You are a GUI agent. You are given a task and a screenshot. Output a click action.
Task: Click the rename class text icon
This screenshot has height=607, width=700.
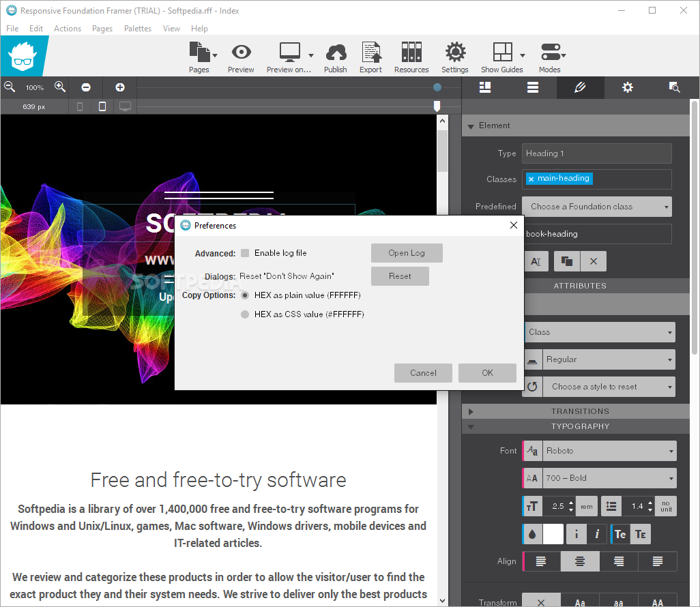click(x=536, y=261)
